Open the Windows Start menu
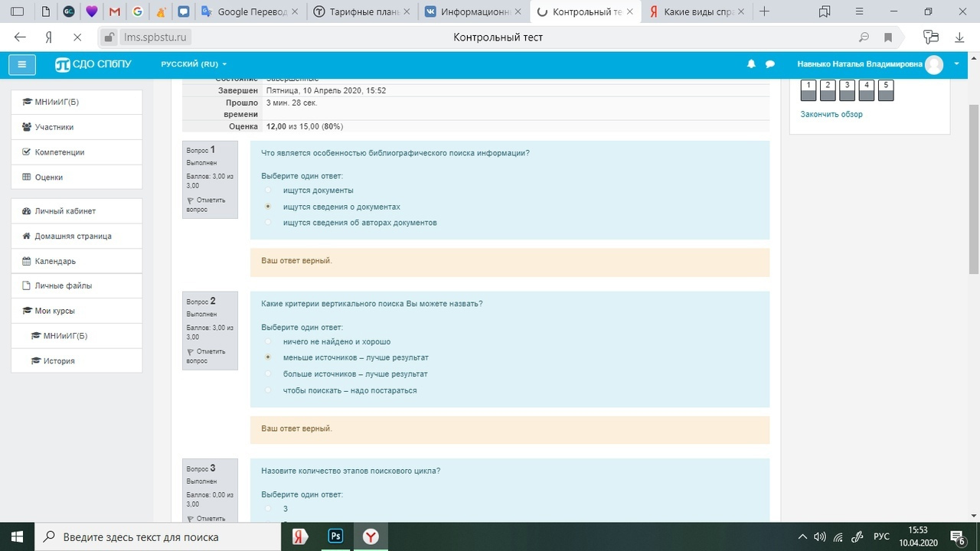This screenshot has width=980, height=551. point(16,536)
